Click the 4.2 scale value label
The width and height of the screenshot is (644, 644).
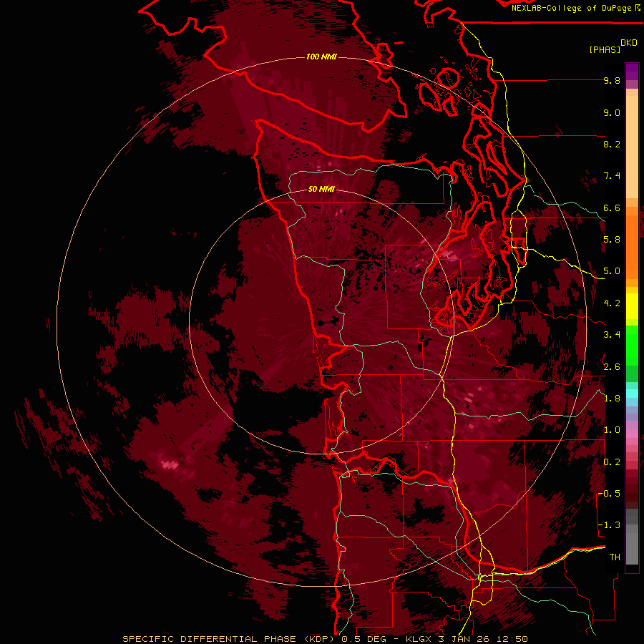point(612,303)
